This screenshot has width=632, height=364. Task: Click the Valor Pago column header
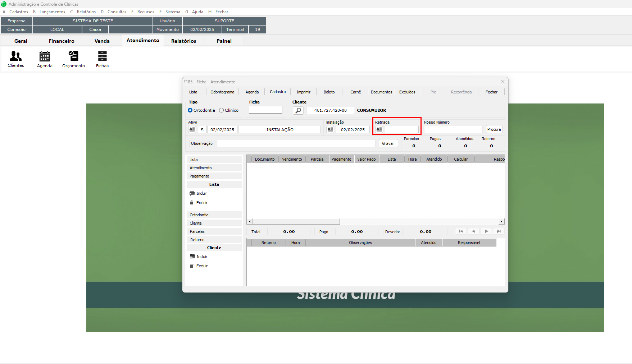(x=367, y=159)
